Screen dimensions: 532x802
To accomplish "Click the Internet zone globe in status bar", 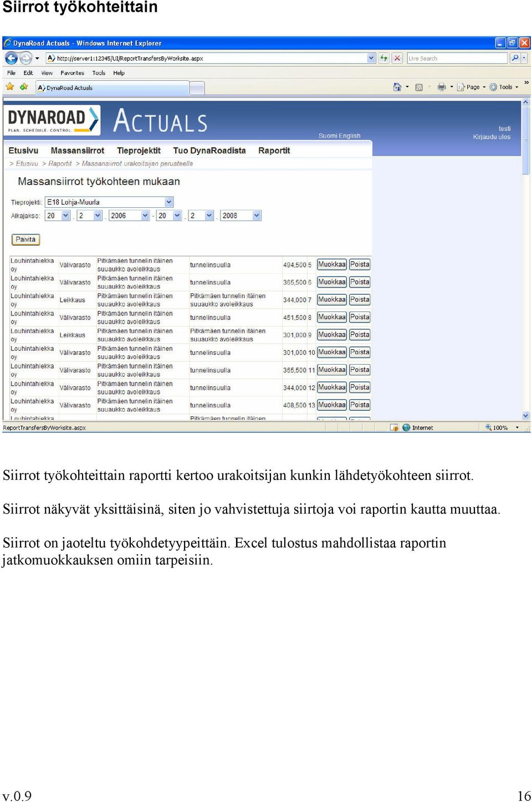I will [407, 427].
